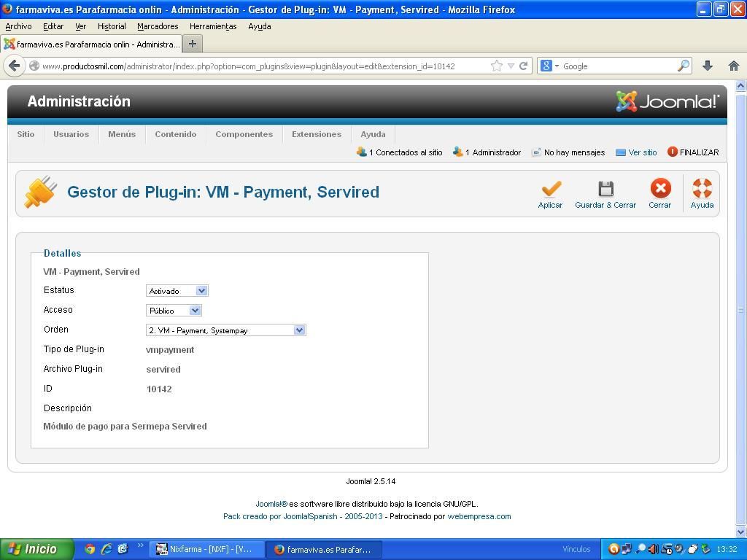Open the Estatus Activado dropdown

(x=177, y=290)
